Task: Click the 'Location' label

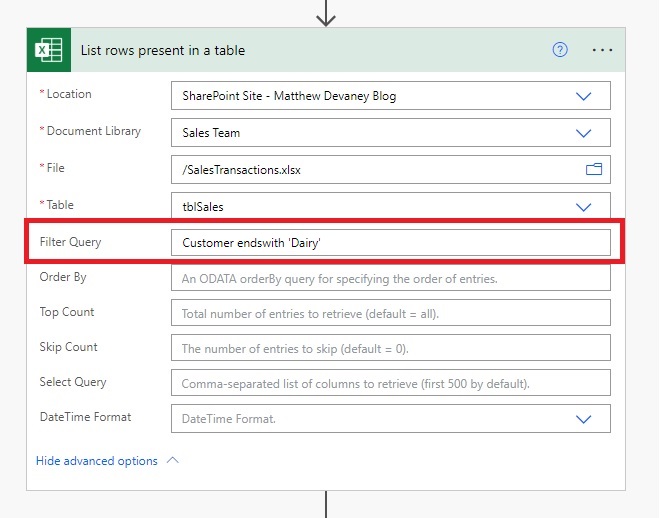Action: [x=69, y=94]
